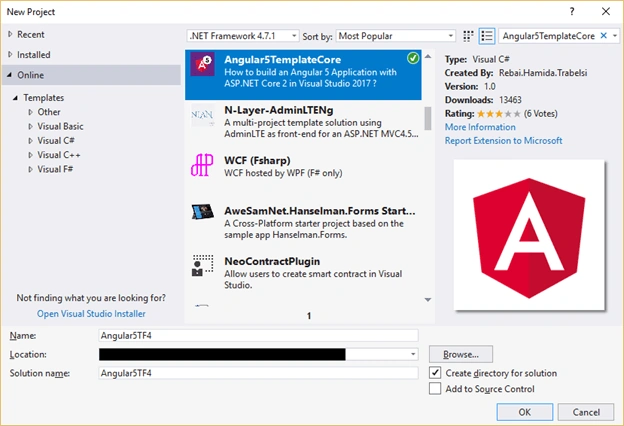This screenshot has width=624, height=426.
Task: Switch to medium icons list view
Action: coord(487,36)
